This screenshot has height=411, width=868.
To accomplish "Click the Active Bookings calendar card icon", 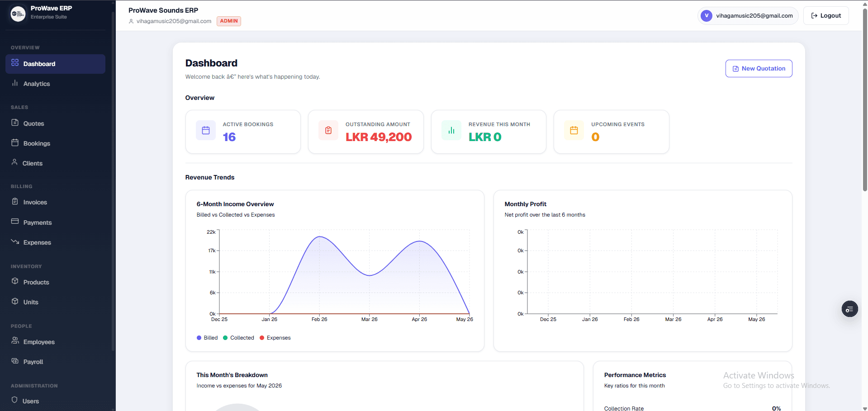I will pyautogui.click(x=206, y=130).
